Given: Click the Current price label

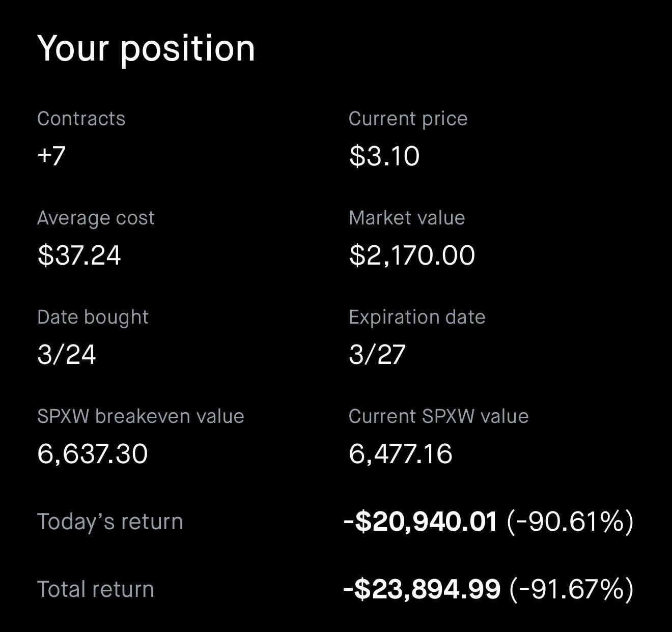Looking at the screenshot, I should tap(408, 119).
